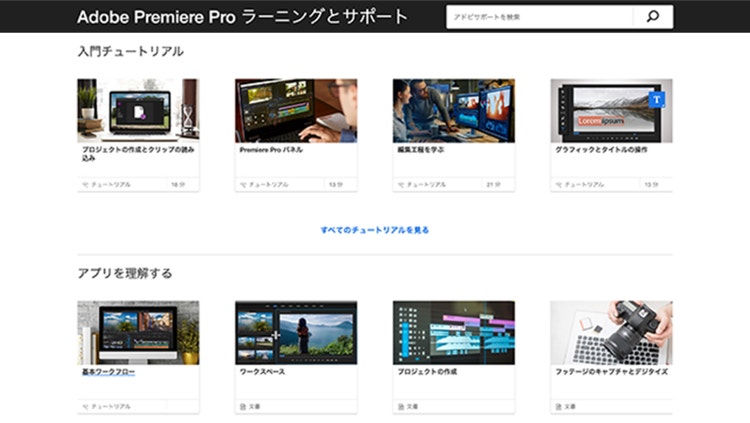Image resolution: width=750 pixels, height=423 pixels.
Task: Click the underlined 基本ワークフロー link
Action: [x=108, y=372]
